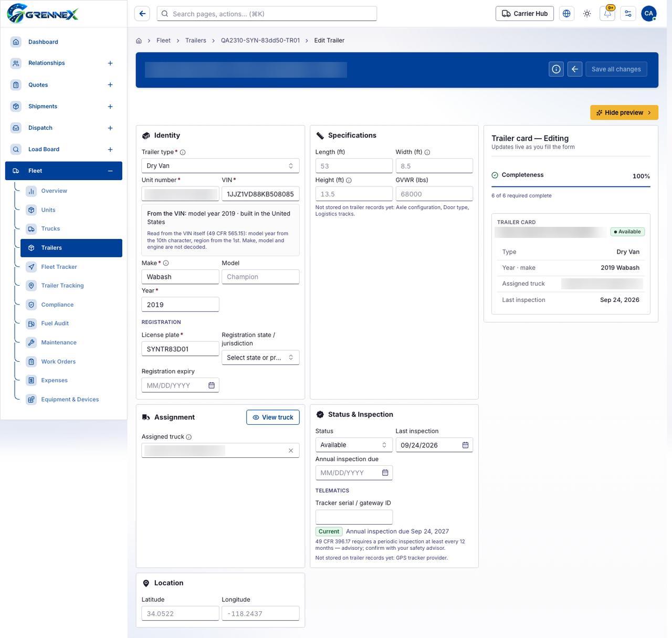
Task: Click the VIN input field
Action: (260, 194)
